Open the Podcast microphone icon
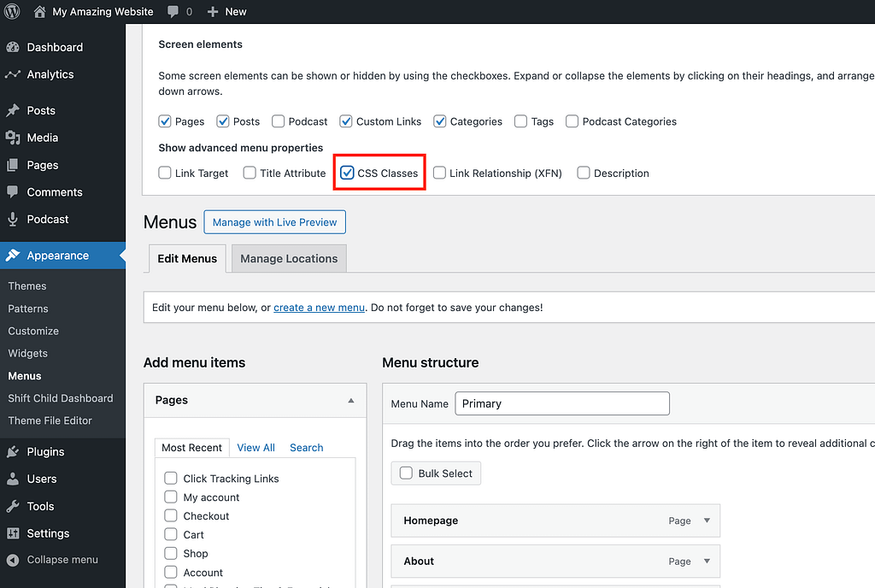The height and width of the screenshot is (588, 875). pyautogui.click(x=15, y=219)
